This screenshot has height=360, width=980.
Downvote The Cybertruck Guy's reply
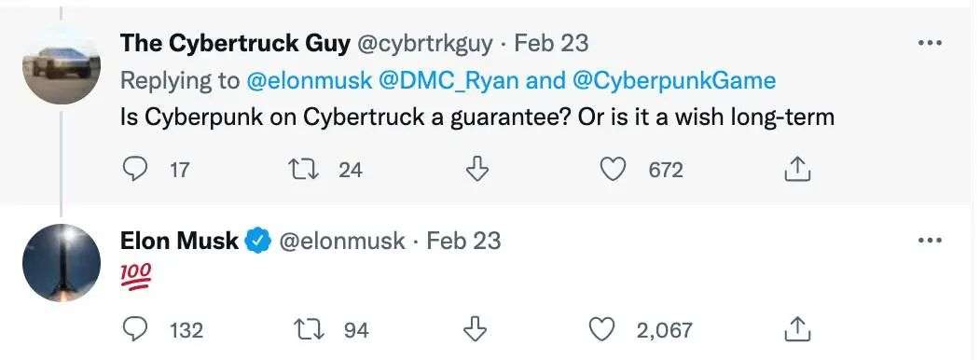[477, 170]
